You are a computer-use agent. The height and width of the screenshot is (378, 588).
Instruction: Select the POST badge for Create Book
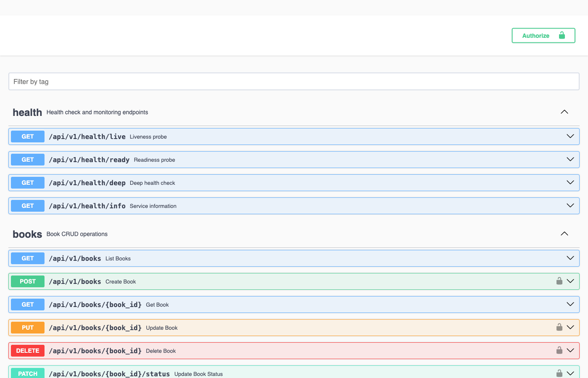[27, 281]
